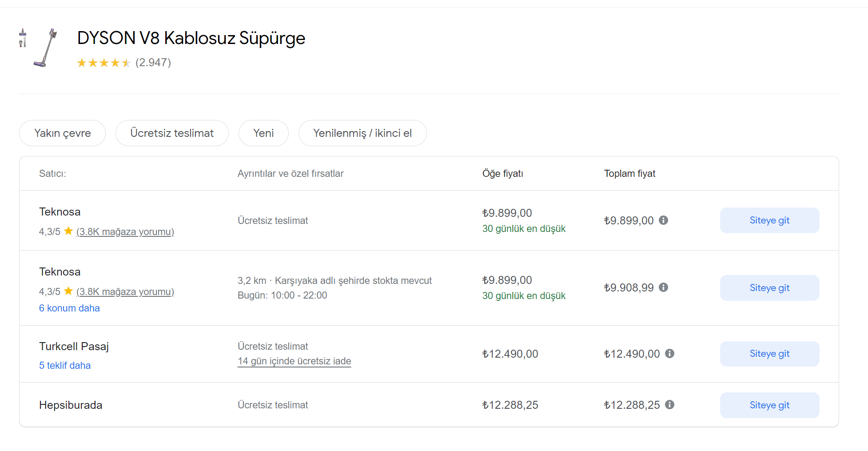Click info icon next to ₺9.908,99 total
The height and width of the screenshot is (451, 868).
point(663,287)
